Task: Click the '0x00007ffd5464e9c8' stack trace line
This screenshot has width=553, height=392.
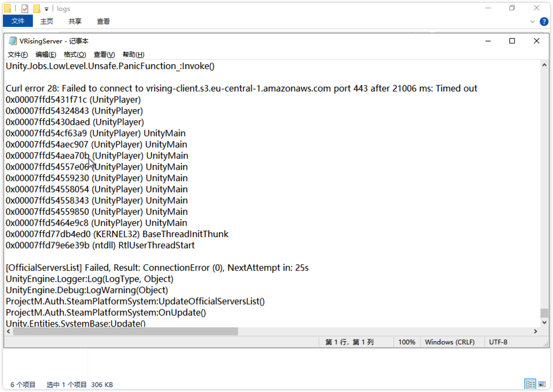Action: [96, 223]
